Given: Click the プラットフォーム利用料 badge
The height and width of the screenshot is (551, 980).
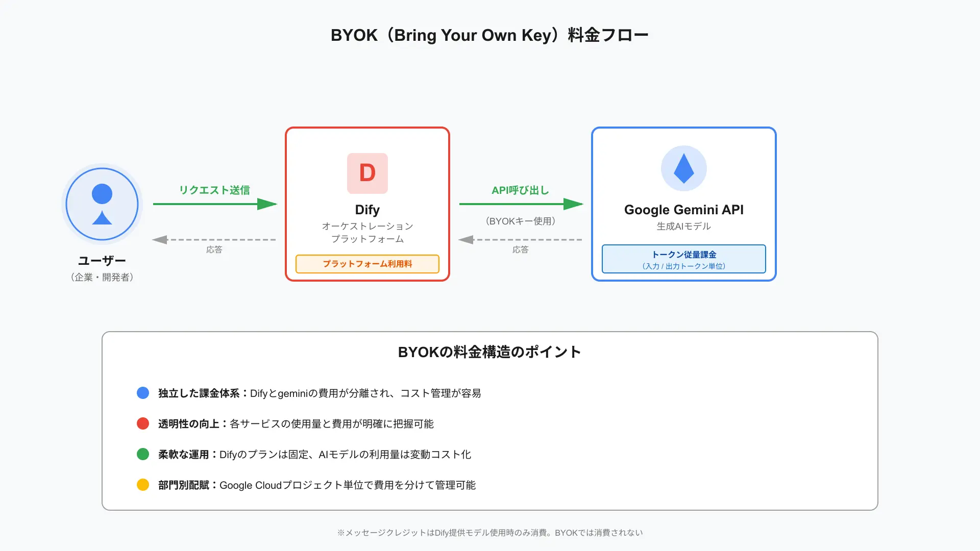Looking at the screenshot, I should [x=367, y=264].
